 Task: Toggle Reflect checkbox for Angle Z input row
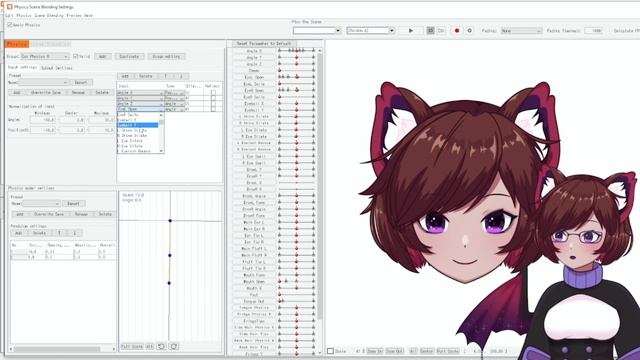(213, 104)
